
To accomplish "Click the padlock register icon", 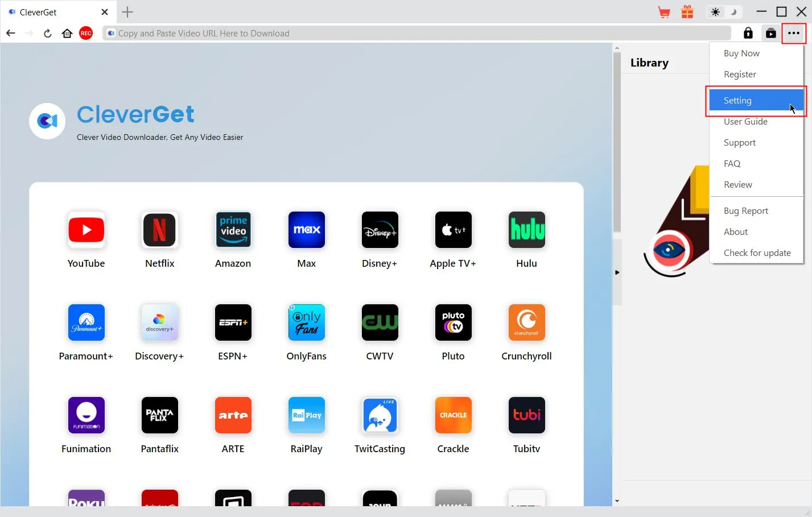I will (x=748, y=34).
